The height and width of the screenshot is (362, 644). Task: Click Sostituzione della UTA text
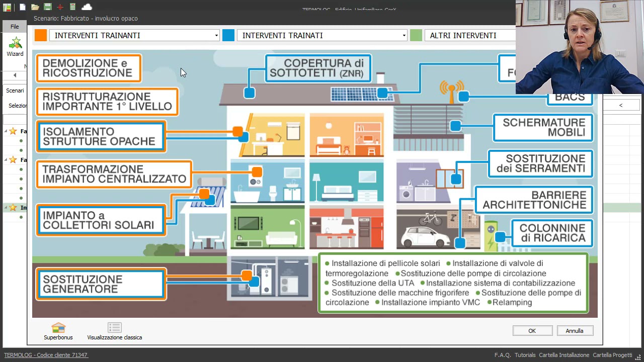coord(373,283)
